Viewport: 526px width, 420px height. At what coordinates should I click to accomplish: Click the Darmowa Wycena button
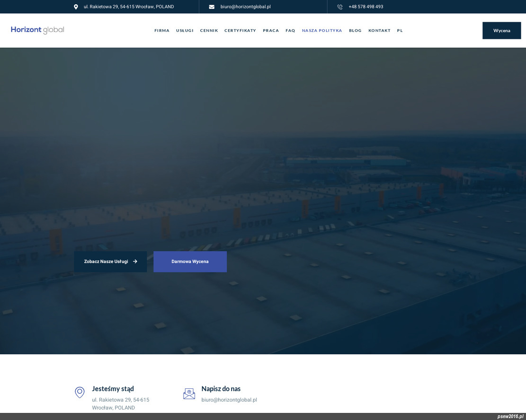pyautogui.click(x=190, y=262)
